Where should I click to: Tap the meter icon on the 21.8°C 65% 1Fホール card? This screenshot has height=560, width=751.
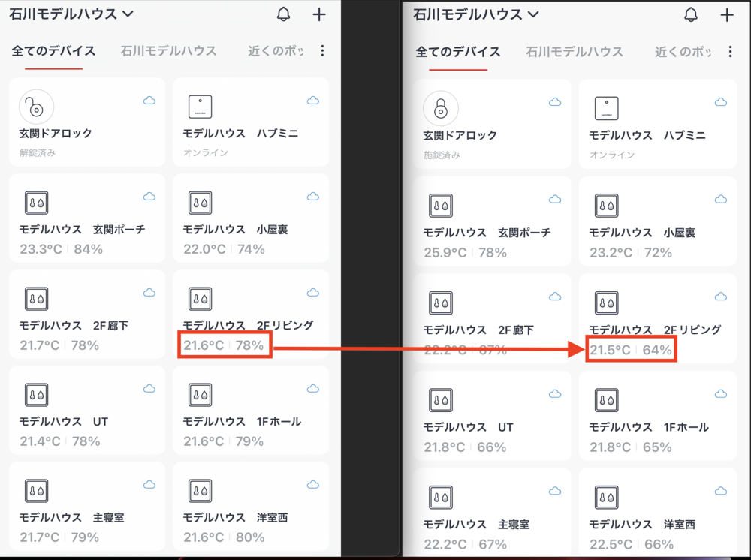606,400
